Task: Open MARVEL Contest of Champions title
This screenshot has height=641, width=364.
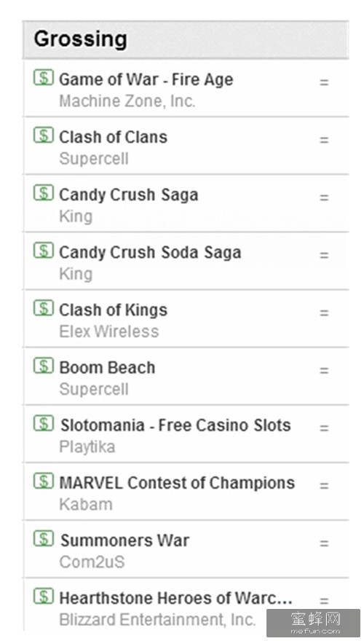Action: 177,483
